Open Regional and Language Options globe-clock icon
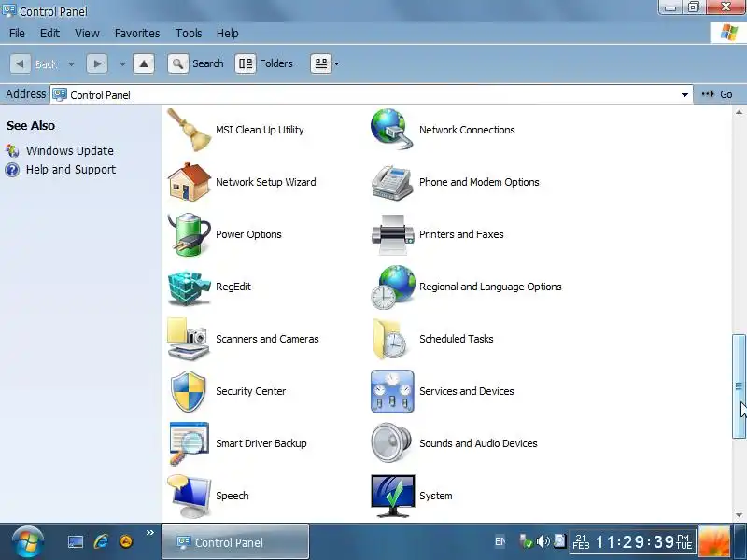The height and width of the screenshot is (560, 747). click(x=391, y=287)
